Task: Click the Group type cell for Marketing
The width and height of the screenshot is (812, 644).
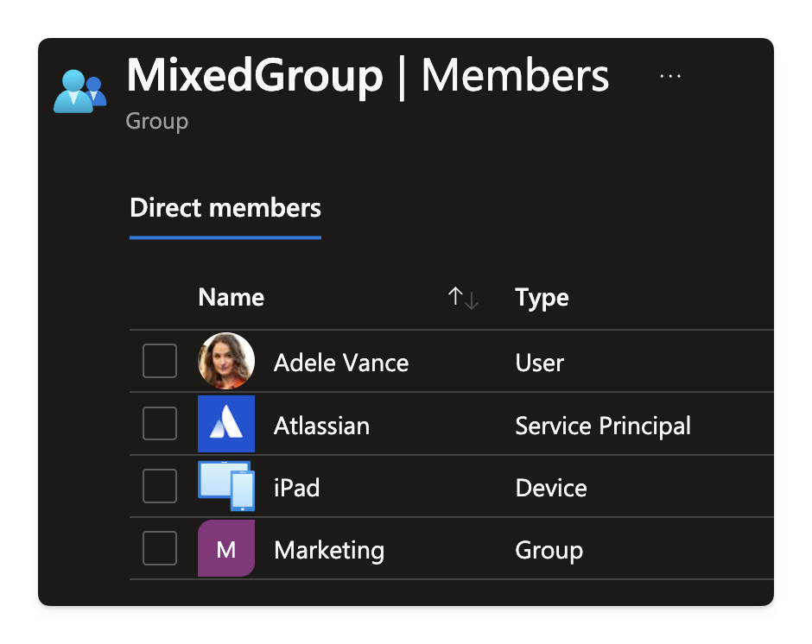Action: pyautogui.click(x=549, y=550)
